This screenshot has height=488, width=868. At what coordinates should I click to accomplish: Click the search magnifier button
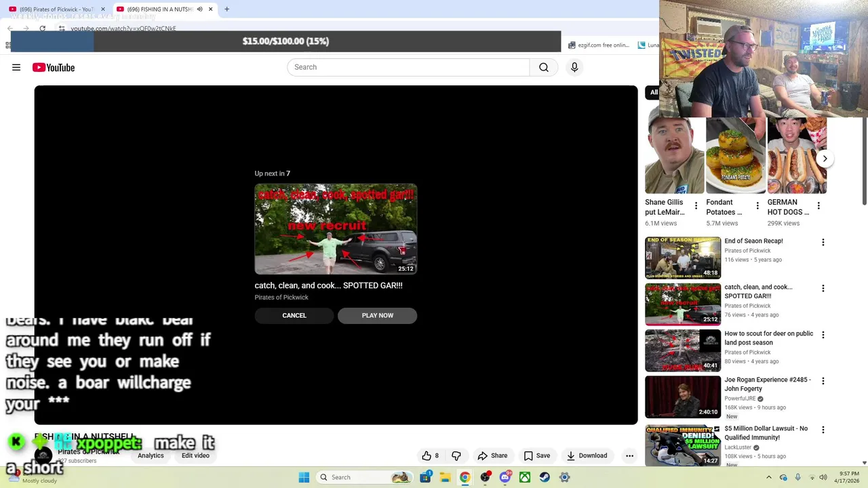pyautogui.click(x=544, y=67)
